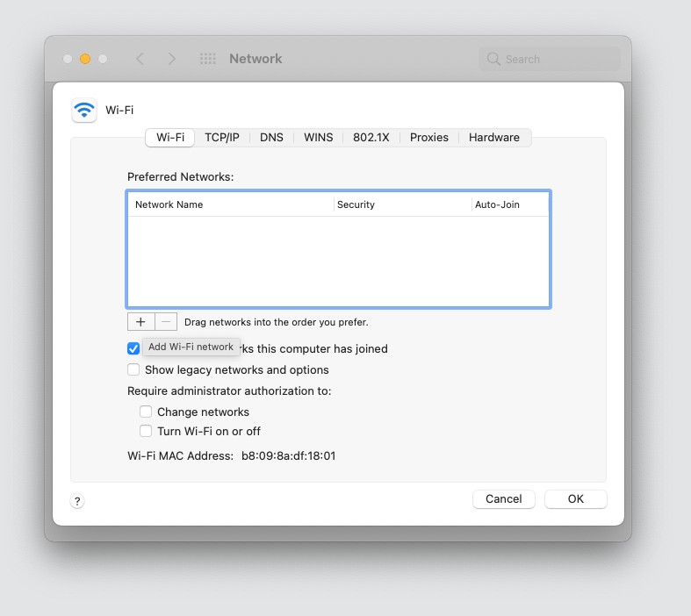Viewport: 691px width, 616px height.
Task: Click the magnifier icon in Search field
Action: click(x=494, y=60)
